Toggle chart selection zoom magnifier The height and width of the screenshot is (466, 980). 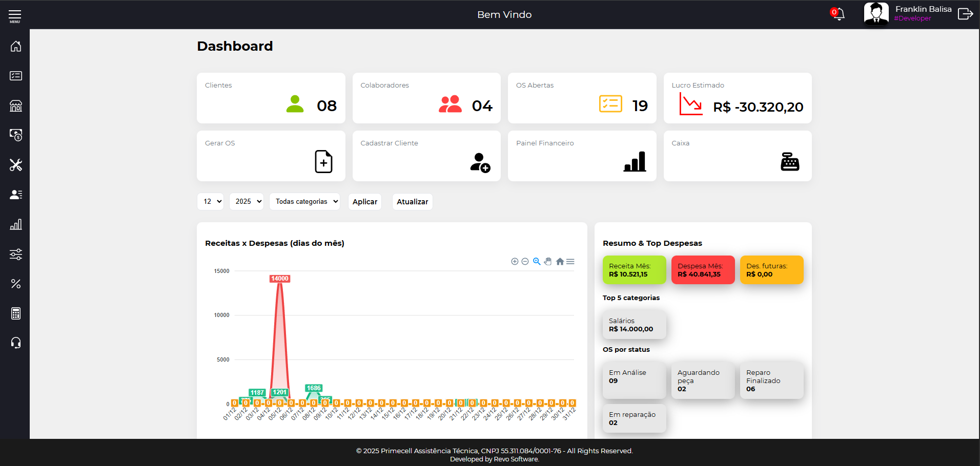coord(537,262)
